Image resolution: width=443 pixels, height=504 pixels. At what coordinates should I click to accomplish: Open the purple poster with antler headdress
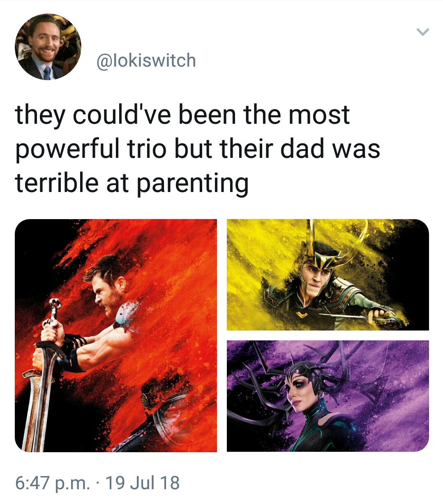[x=328, y=396]
